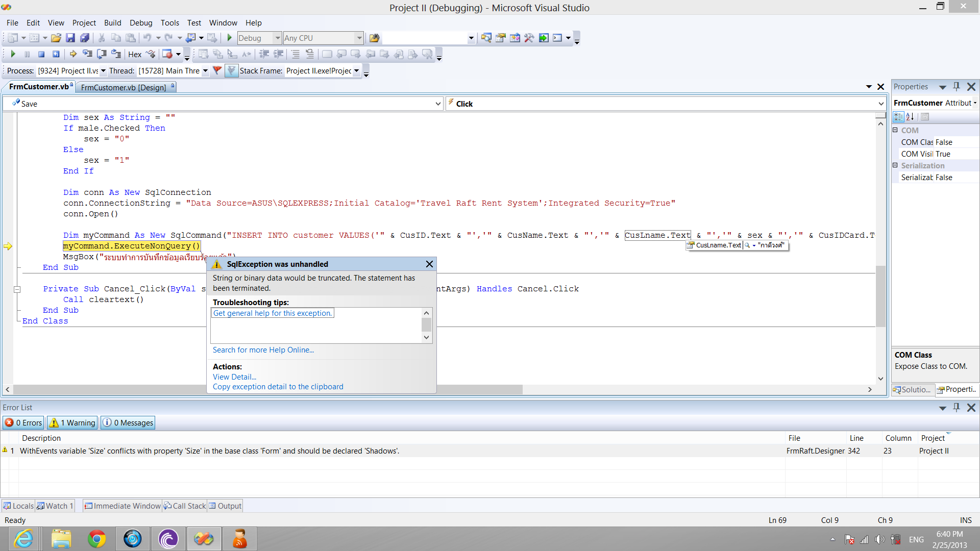980x551 pixels.
Task: Toggle the 0 Errors filter button
Action: pyautogui.click(x=24, y=422)
